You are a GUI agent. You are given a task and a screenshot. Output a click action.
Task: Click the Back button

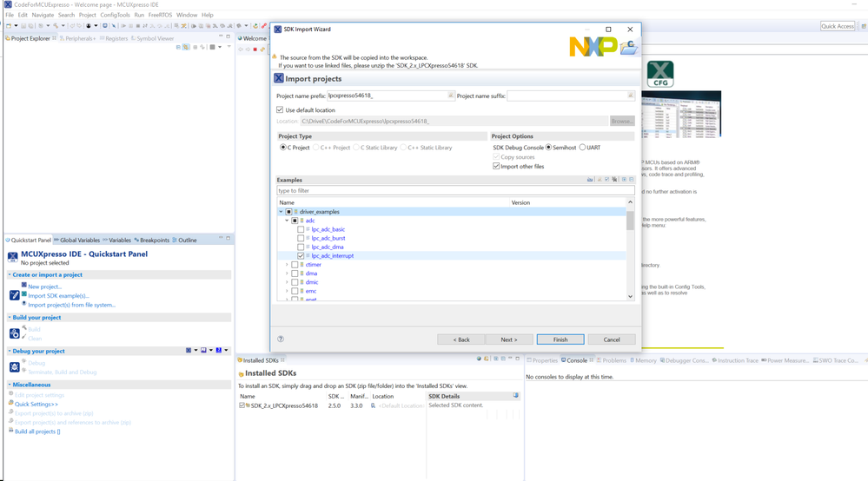click(x=461, y=339)
